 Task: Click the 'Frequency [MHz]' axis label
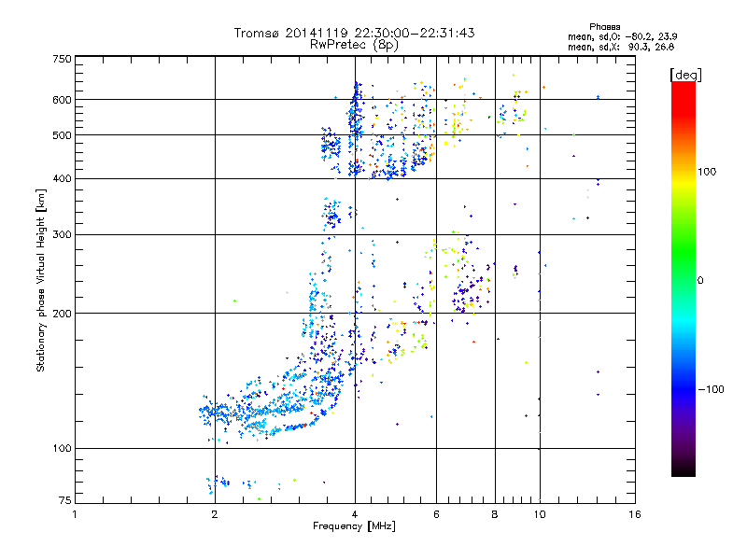354,526
